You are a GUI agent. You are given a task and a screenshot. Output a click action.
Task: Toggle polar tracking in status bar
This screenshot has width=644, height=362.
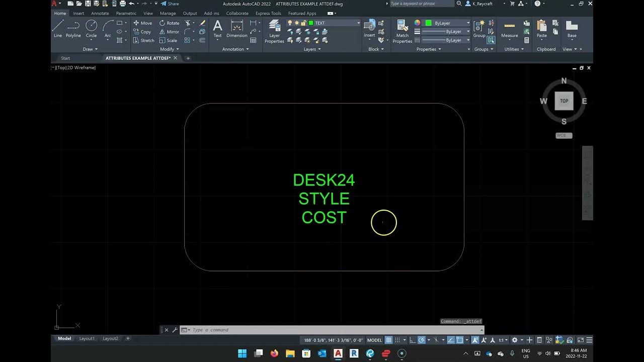(x=422, y=340)
